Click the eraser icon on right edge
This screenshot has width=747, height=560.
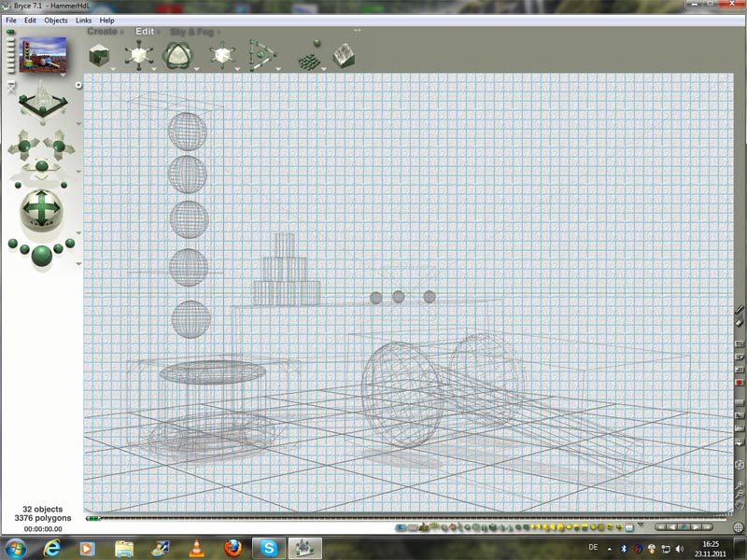click(x=739, y=322)
